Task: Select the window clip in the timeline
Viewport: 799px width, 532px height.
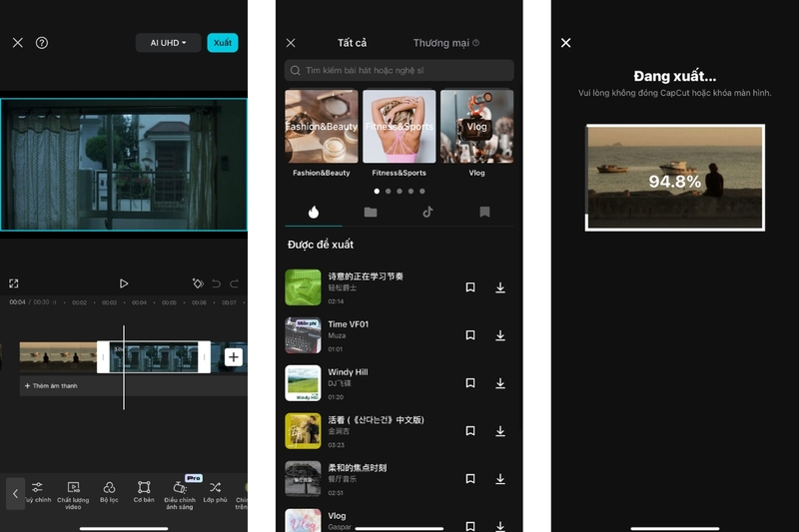Action: pos(154,357)
